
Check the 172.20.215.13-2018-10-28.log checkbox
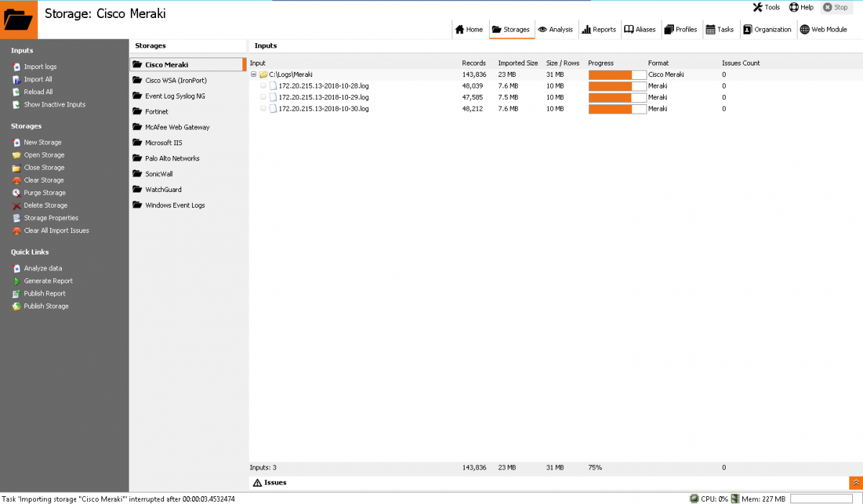pos(263,86)
